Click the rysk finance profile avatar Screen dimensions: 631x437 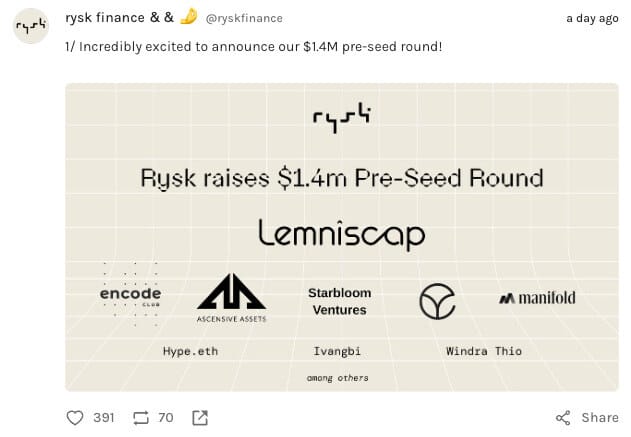pos(32,27)
